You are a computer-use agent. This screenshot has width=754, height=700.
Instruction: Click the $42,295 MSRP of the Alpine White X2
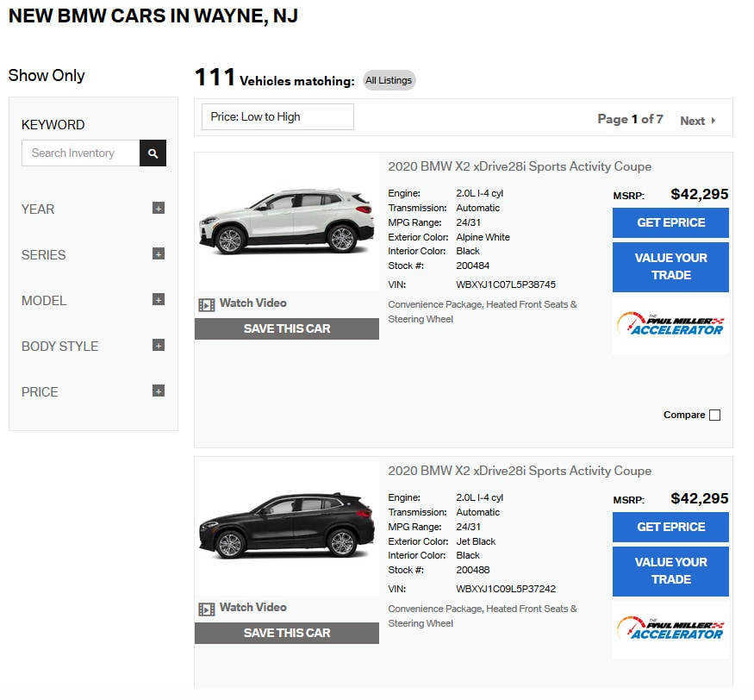[x=699, y=194]
